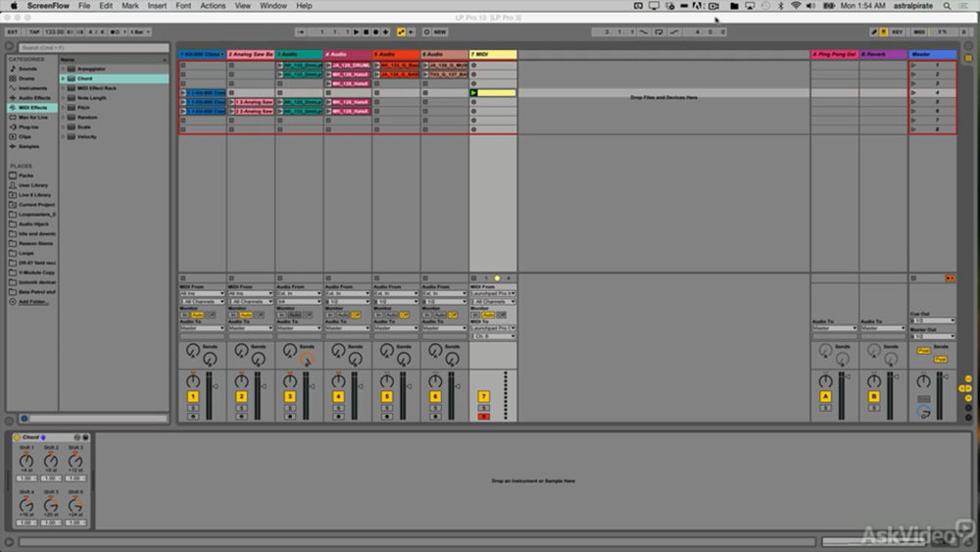980x552 pixels.
Task: Open the Window menu
Action: [x=273, y=6]
